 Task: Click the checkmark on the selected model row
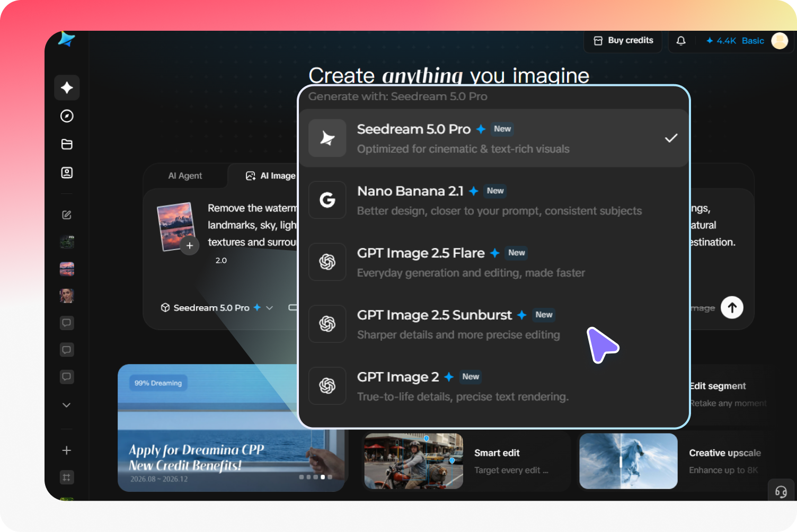click(x=671, y=138)
